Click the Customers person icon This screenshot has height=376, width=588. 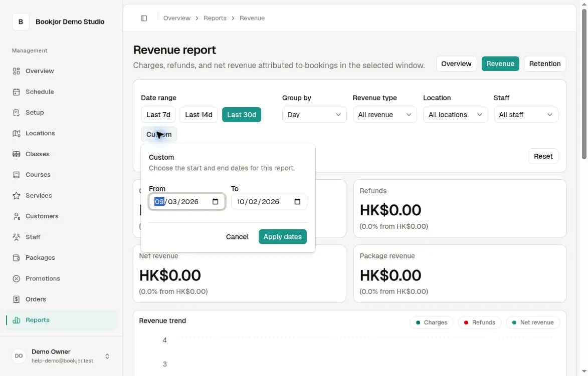16,216
